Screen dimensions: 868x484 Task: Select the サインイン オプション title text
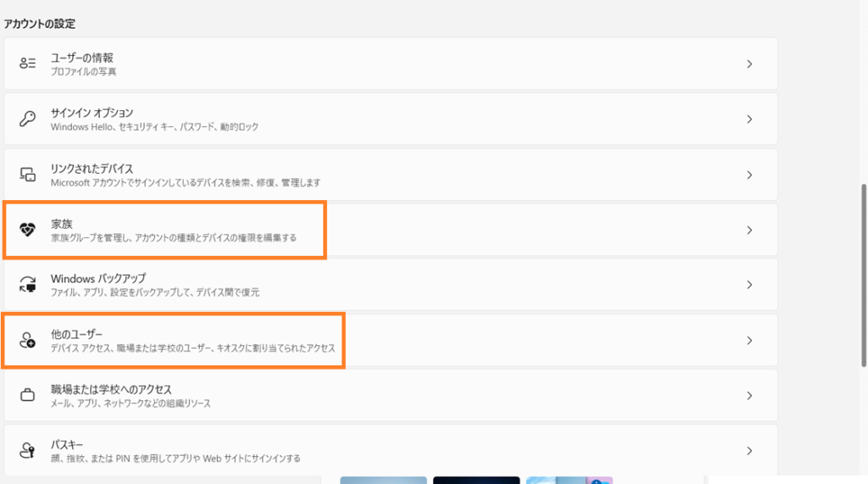92,113
